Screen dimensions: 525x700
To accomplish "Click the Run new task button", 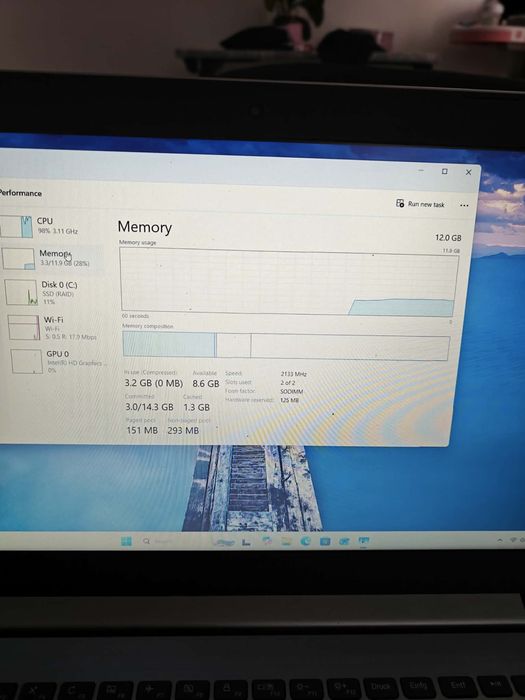I will [x=420, y=204].
